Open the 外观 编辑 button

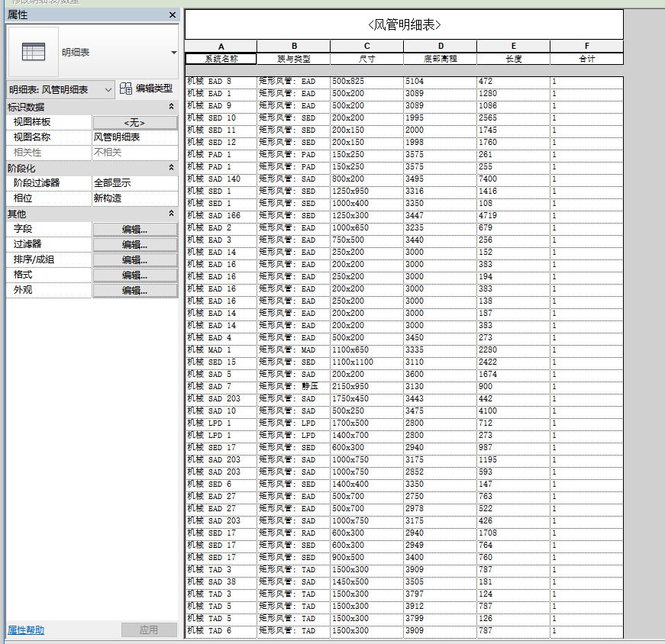click(135, 291)
